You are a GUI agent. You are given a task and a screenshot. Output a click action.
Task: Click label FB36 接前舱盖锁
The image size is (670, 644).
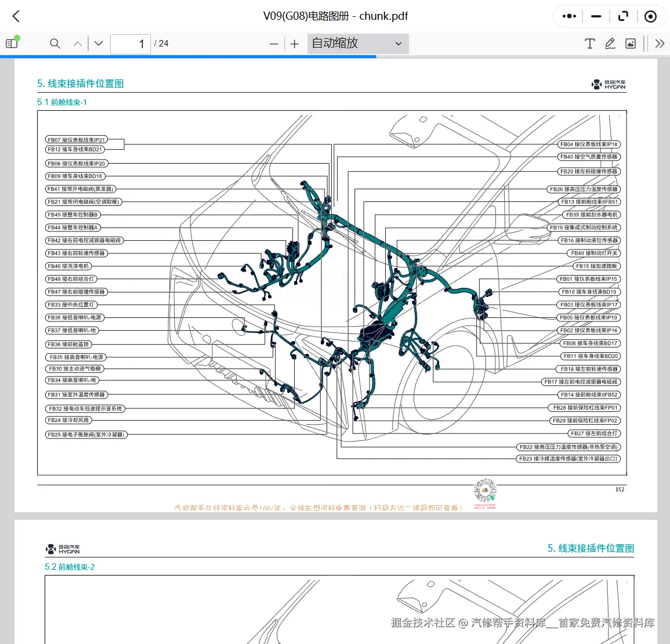[68, 344]
